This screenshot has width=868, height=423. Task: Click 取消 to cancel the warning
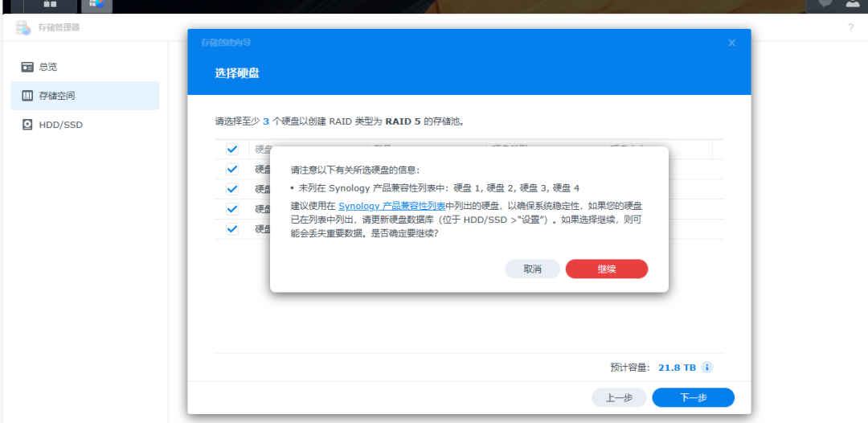pyautogui.click(x=532, y=269)
